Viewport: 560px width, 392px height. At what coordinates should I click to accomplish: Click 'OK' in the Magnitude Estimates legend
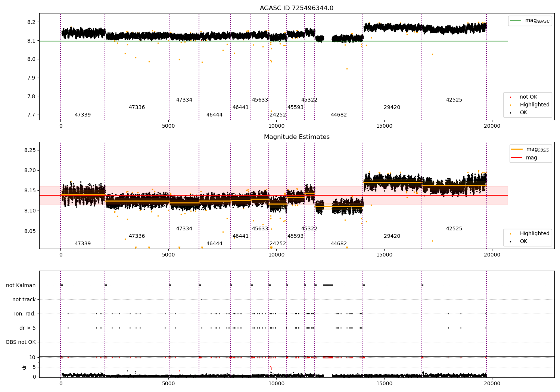point(519,242)
